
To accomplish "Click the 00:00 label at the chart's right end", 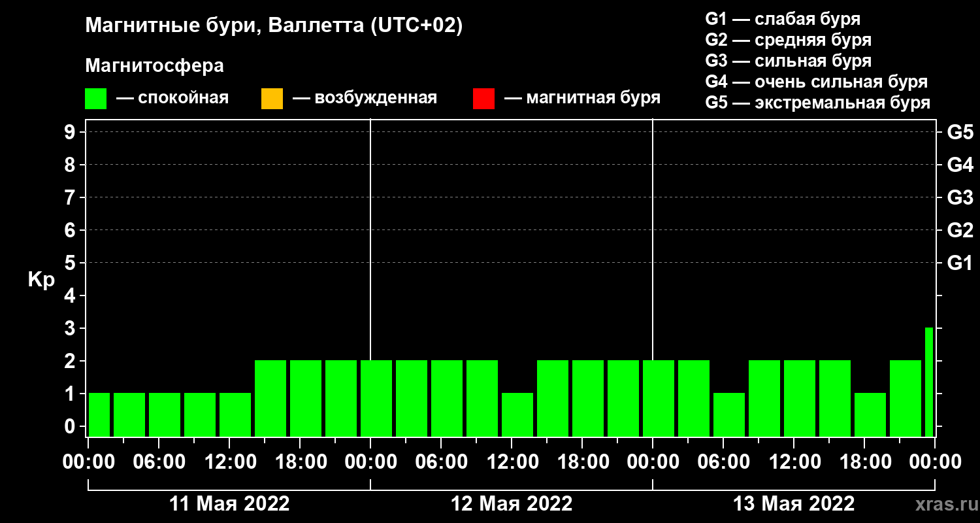I will [935, 462].
